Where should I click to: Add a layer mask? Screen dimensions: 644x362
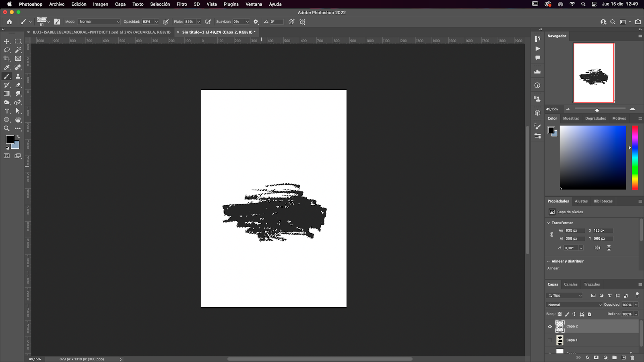pos(596,358)
